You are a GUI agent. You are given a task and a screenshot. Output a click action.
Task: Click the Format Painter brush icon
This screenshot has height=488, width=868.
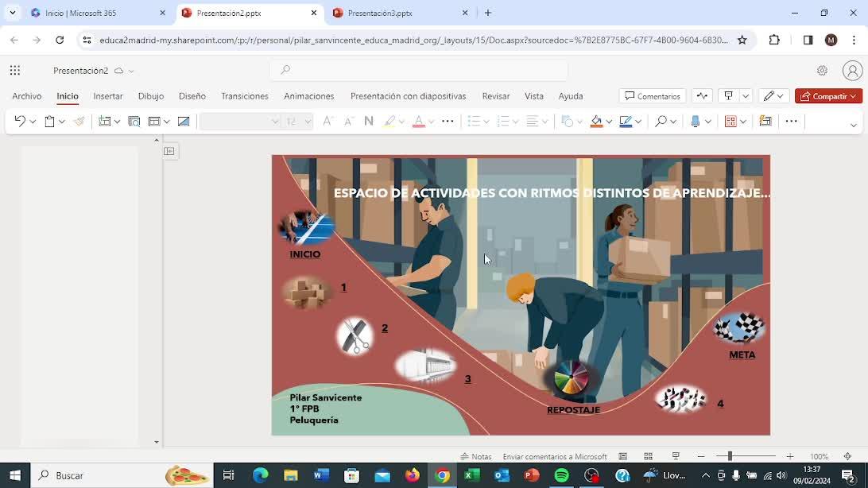pyautogui.click(x=79, y=121)
